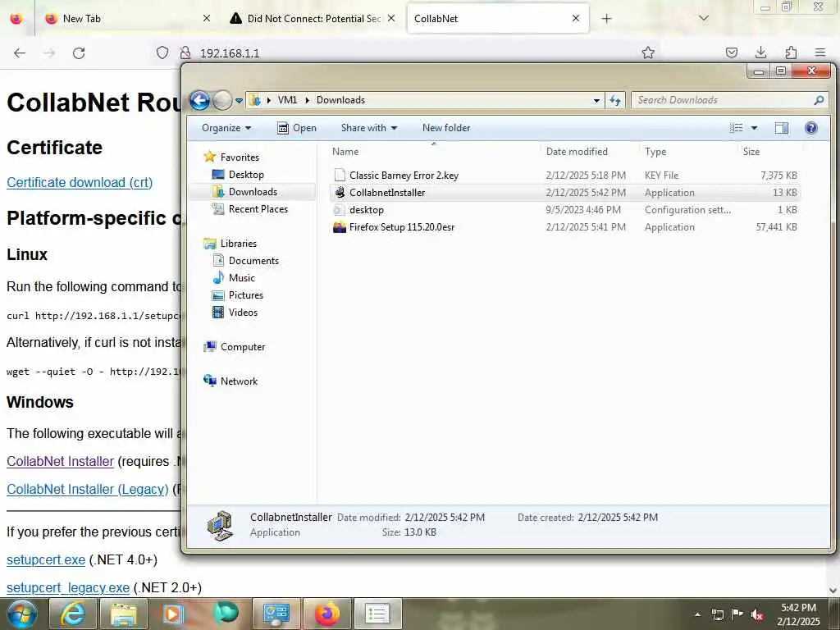
Task: Open the Organize menu
Action: [x=226, y=128]
